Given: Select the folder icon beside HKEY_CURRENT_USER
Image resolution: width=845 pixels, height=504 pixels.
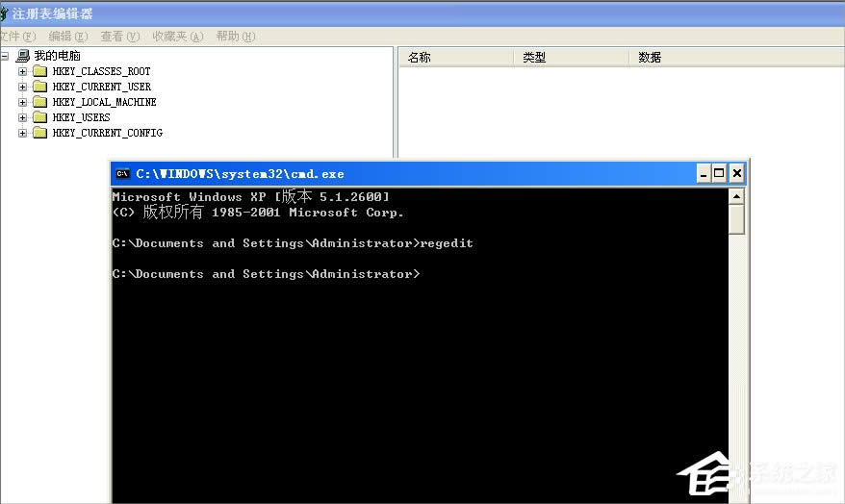Looking at the screenshot, I should pyautogui.click(x=39, y=87).
